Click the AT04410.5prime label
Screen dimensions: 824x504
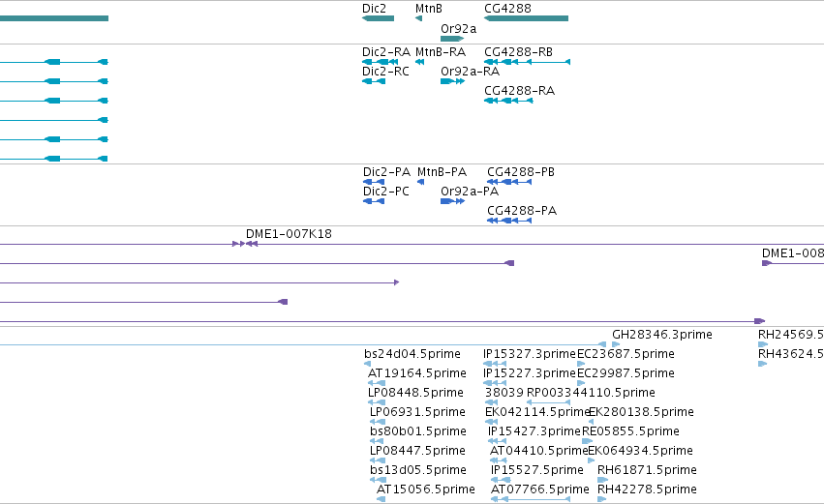click(538, 451)
